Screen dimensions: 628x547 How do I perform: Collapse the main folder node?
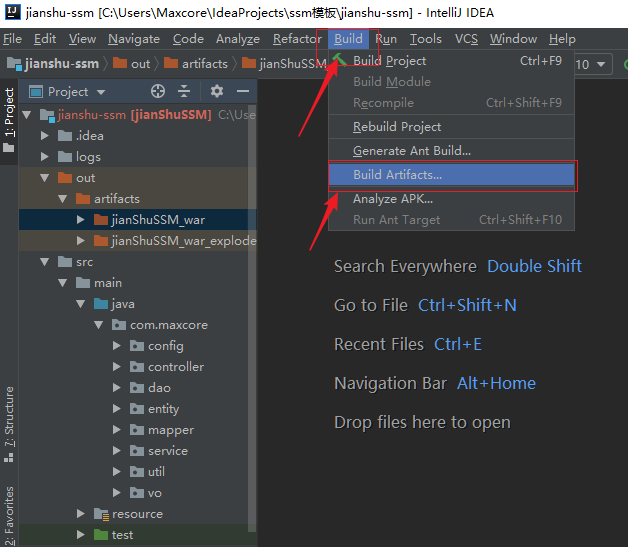tap(62, 283)
